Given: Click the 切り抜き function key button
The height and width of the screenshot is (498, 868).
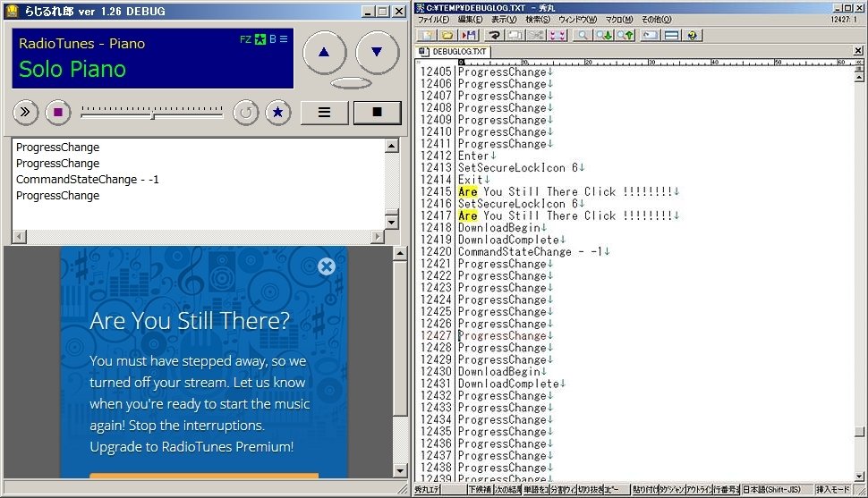Looking at the screenshot, I should (x=591, y=489).
